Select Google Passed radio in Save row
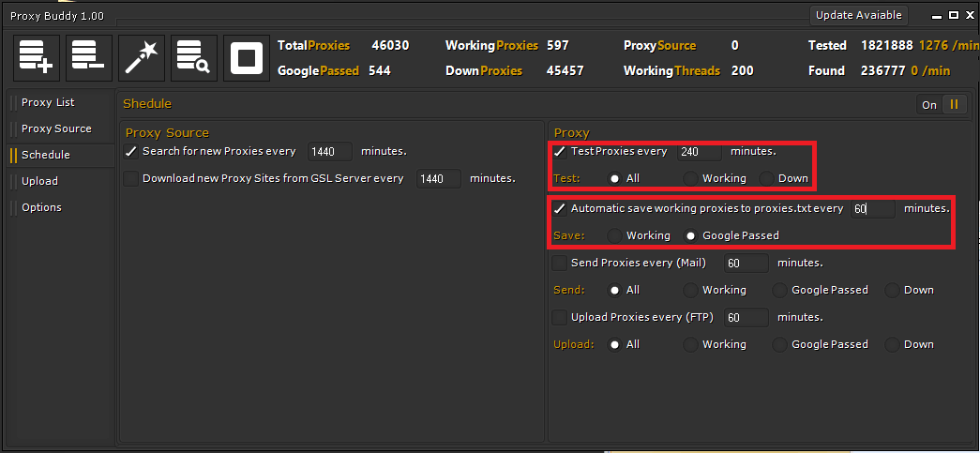This screenshot has height=453, width=980. tap(690, 235)
